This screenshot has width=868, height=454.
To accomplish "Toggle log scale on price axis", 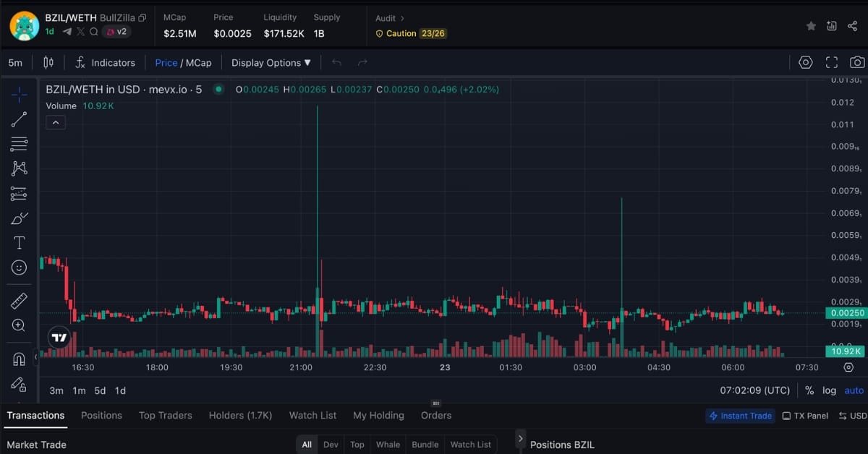I will 829,390.
